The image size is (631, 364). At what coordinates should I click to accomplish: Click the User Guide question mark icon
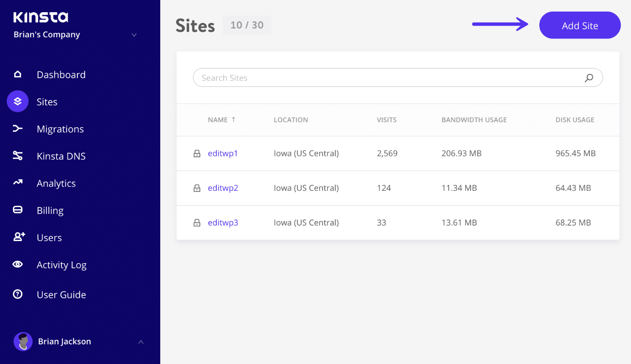click(18, 294)
